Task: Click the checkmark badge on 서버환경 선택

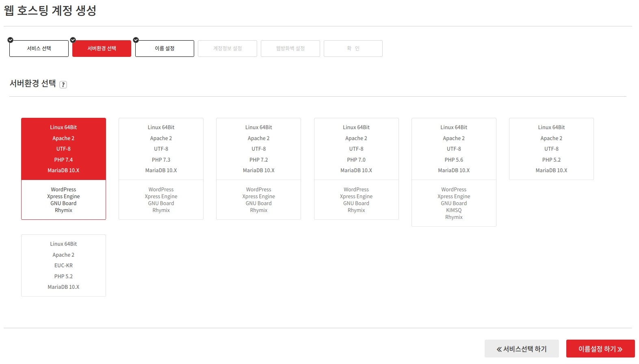Action: [73, 40]
